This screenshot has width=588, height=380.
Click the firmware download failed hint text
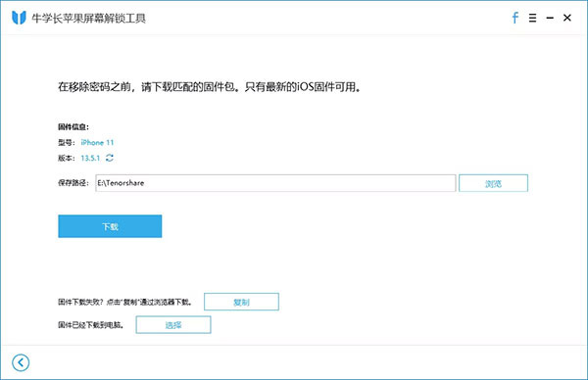pyautogui.click(x=125, y=302)
